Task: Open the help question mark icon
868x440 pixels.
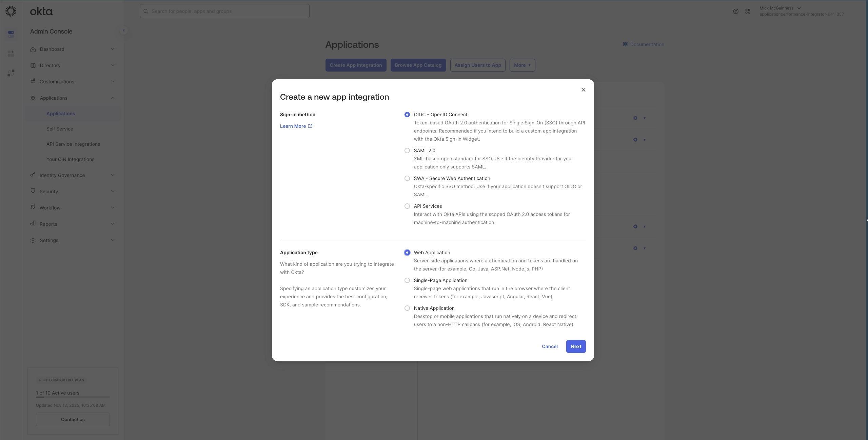Action: point(735,11)
